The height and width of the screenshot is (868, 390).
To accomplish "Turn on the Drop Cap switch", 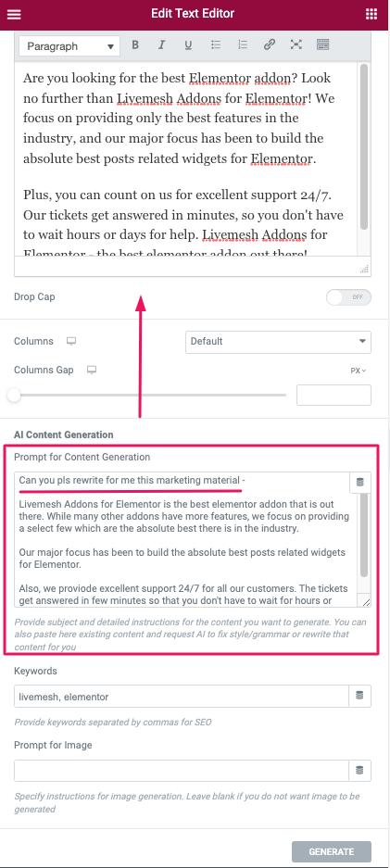I will point(348,297).
